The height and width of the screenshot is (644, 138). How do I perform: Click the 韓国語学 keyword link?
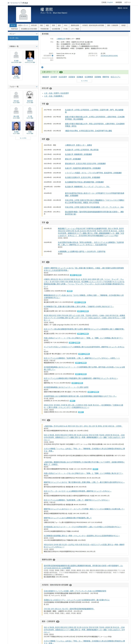(x=46, y=77)
